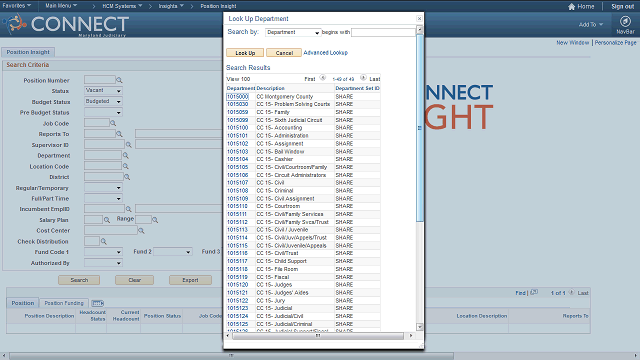Select department 1015120 Judges
Viewport: 640px width, 360px height.
237,284
